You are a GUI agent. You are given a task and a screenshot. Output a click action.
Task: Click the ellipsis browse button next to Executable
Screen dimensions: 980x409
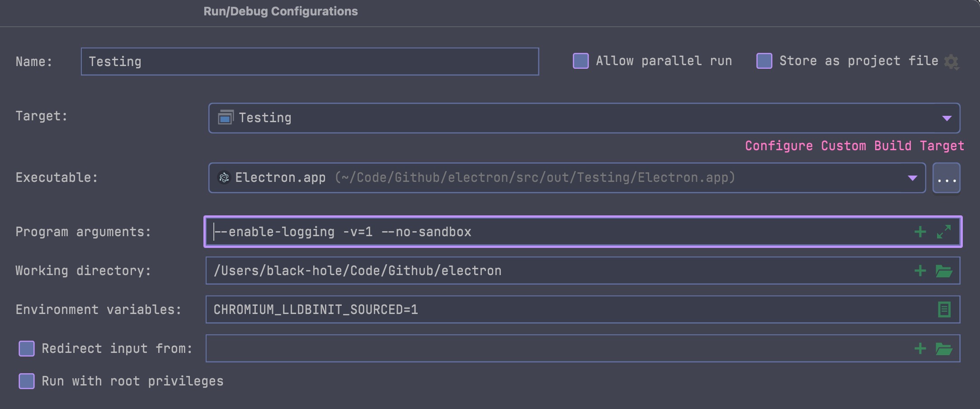946,178
